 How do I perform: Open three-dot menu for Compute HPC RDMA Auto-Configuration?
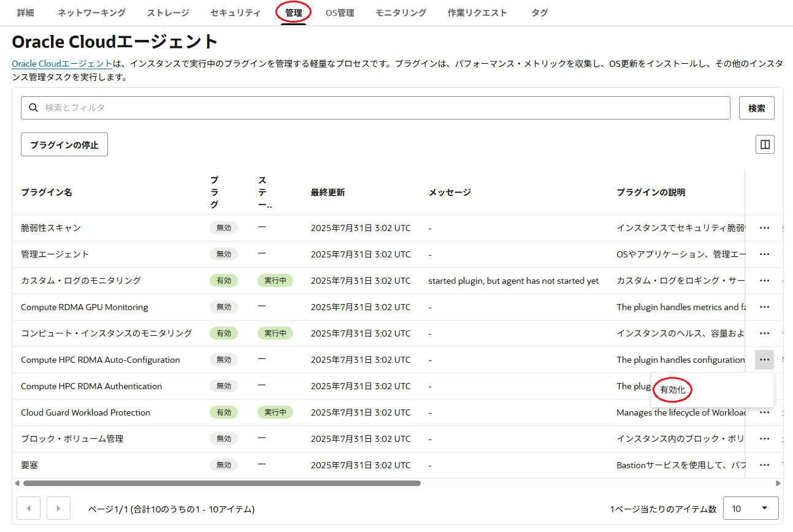pos(764,360)
